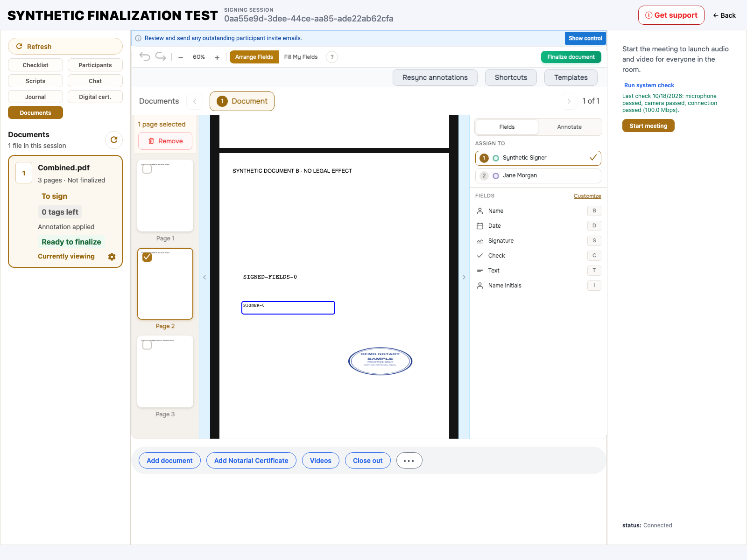Reload the Documents list with circular arrow
Viewport: 747px width, 560px height.
(114, 140)
